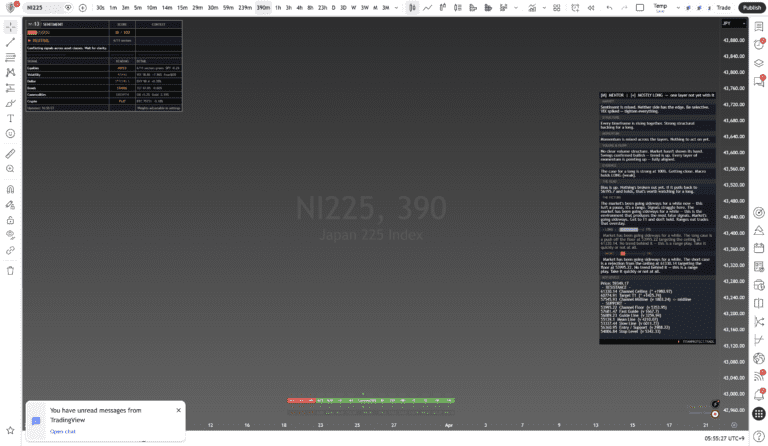The height and width of the screenshot is (446, 768).
Task: Open the alerts clock panel
Action: point(759,45)
